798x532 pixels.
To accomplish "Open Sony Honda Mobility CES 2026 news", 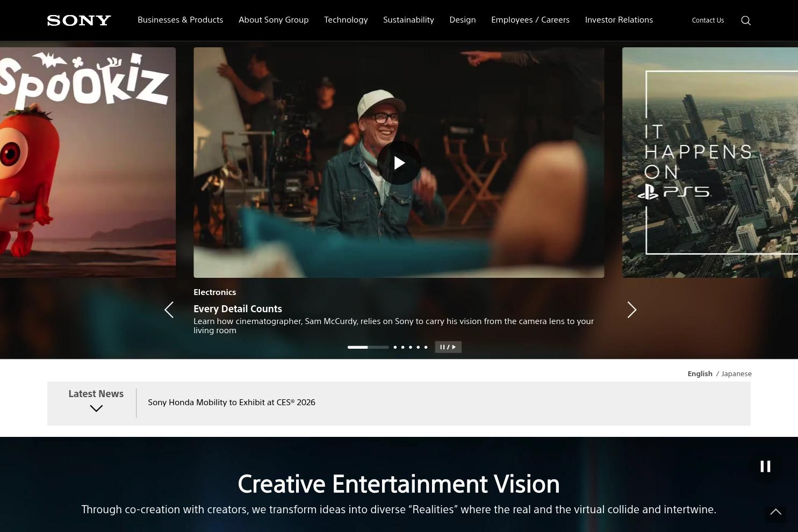I will [x=232, y=402].
